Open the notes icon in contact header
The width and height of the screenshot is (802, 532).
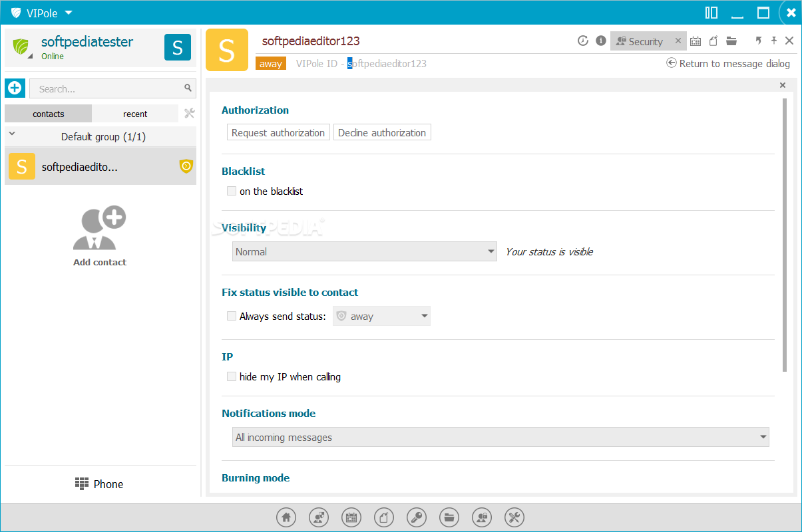[713, 41]
